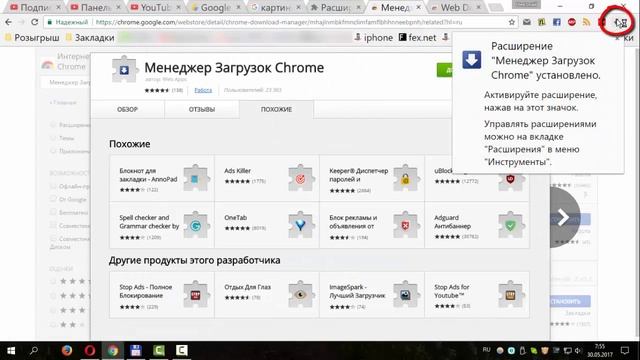Open the Отдых Для Глаз card
This screenshot has height=360, width=640.
267,295
